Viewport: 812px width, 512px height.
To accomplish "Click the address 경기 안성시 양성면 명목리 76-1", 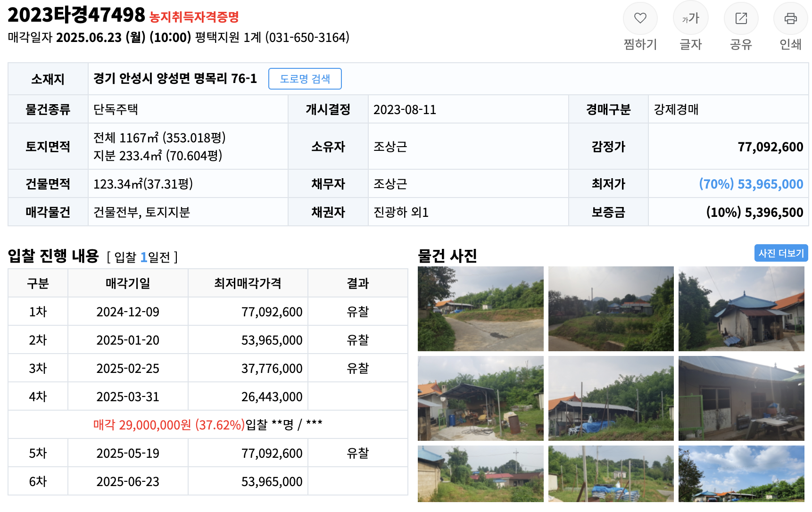I will coord(175,79).
